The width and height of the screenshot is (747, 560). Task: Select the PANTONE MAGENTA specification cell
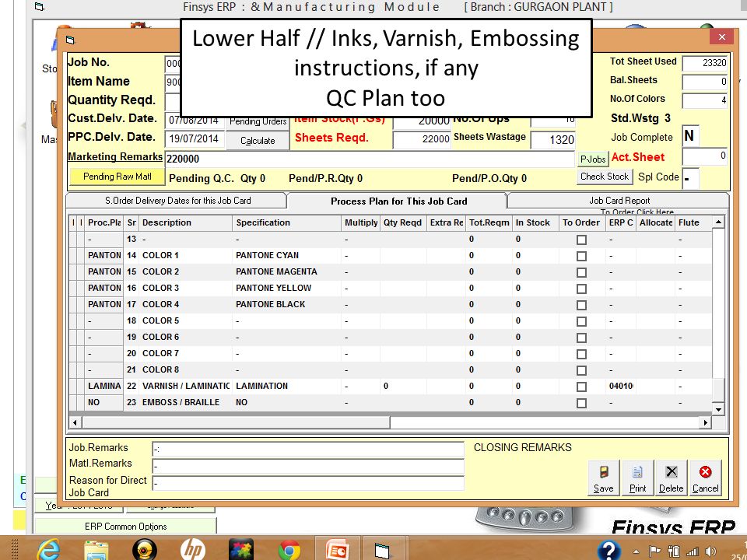click(x=287, y=272)
